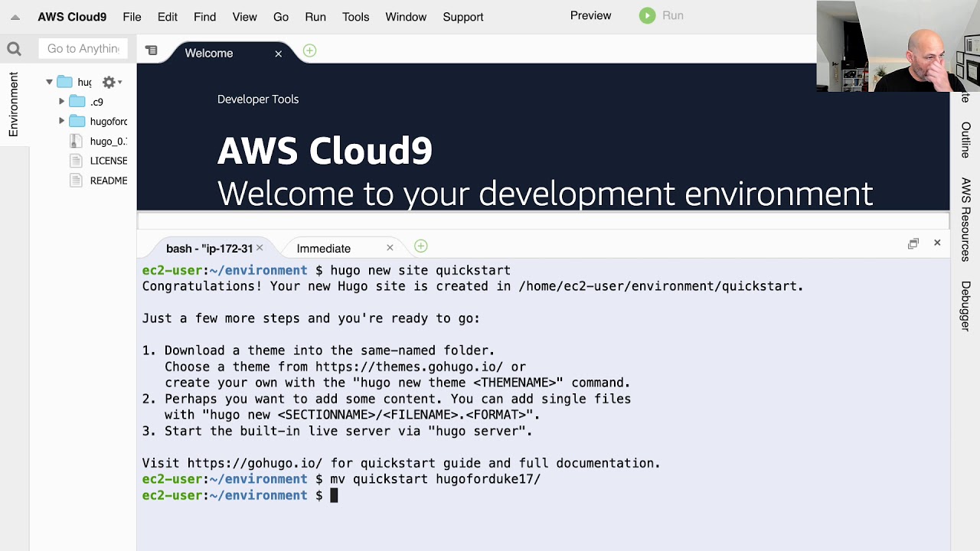Focus the Go to Anything search field
980x551 pixels.
point(83,49)
